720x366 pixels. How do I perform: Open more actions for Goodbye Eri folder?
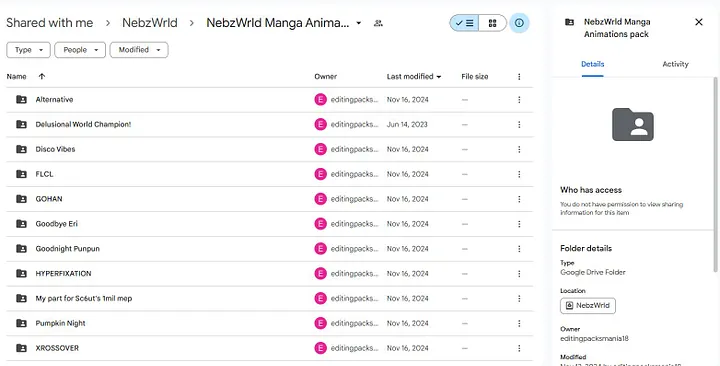tap(519, 224)
